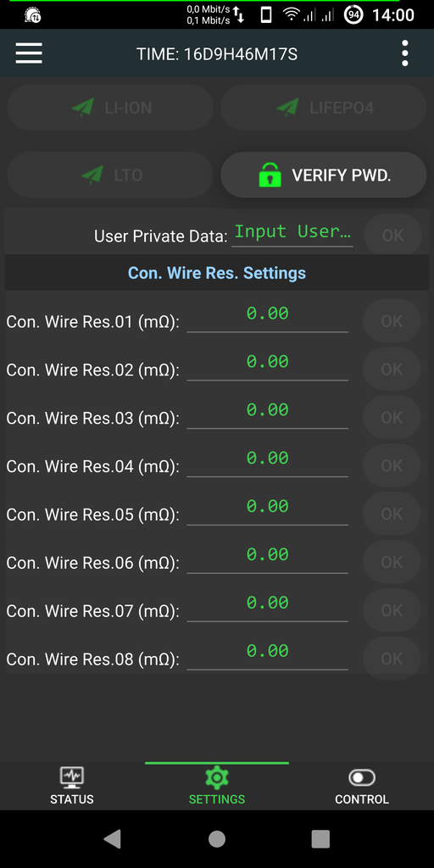Tap the LTO paper plane icon
This screenshot has height=868, width=434.
tap(92, 175)
